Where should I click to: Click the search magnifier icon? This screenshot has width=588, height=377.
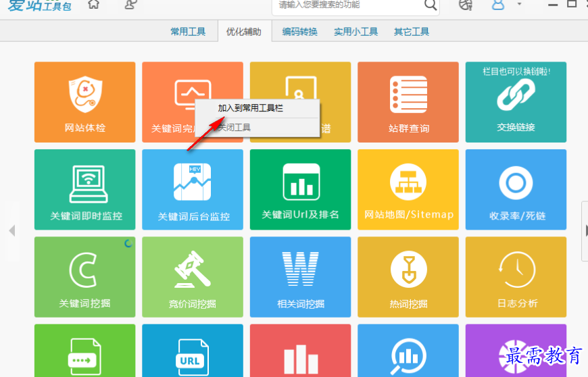430,5
